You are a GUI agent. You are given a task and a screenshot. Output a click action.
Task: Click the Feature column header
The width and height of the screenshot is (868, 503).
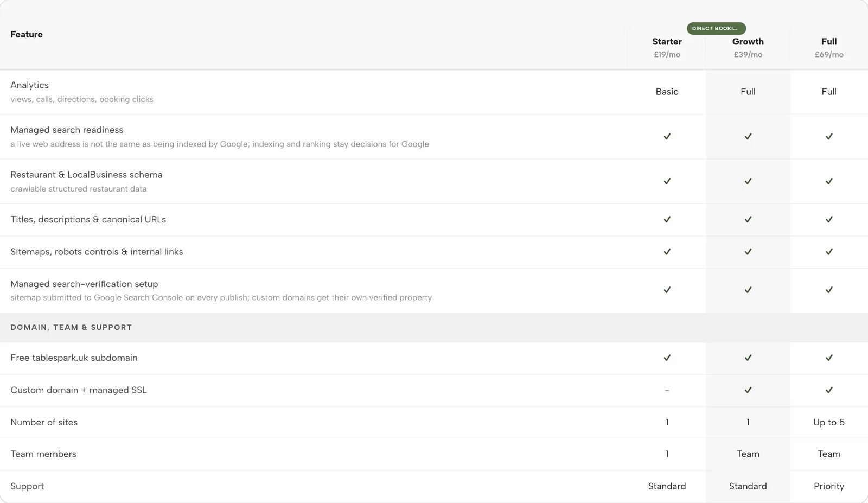click(27, 34)
